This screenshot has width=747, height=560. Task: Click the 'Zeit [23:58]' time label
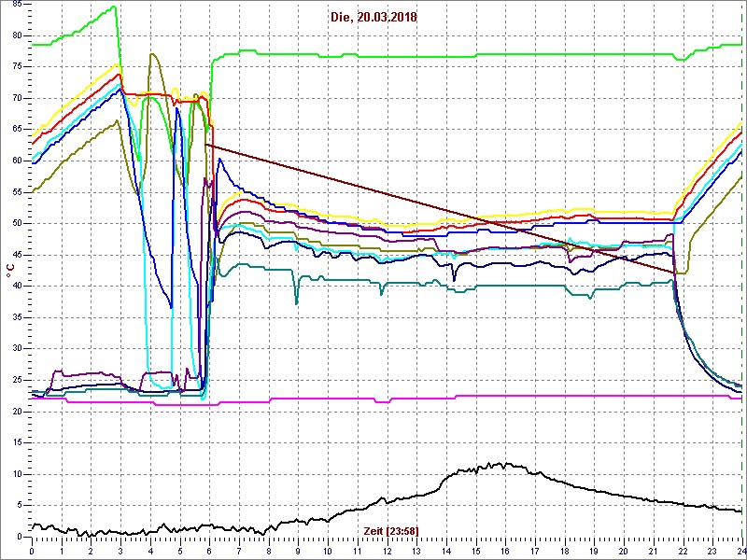coord(391,530)
